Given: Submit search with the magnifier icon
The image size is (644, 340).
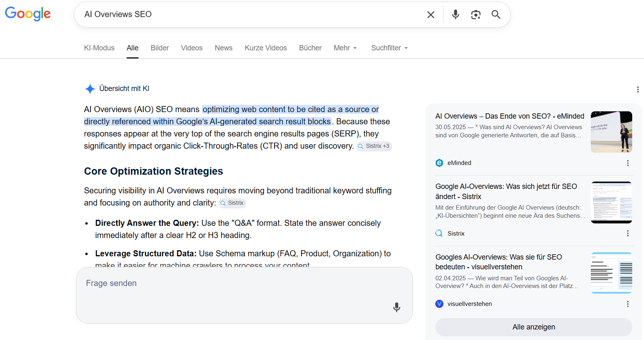Looking at the screenshot, I should 496,15.
